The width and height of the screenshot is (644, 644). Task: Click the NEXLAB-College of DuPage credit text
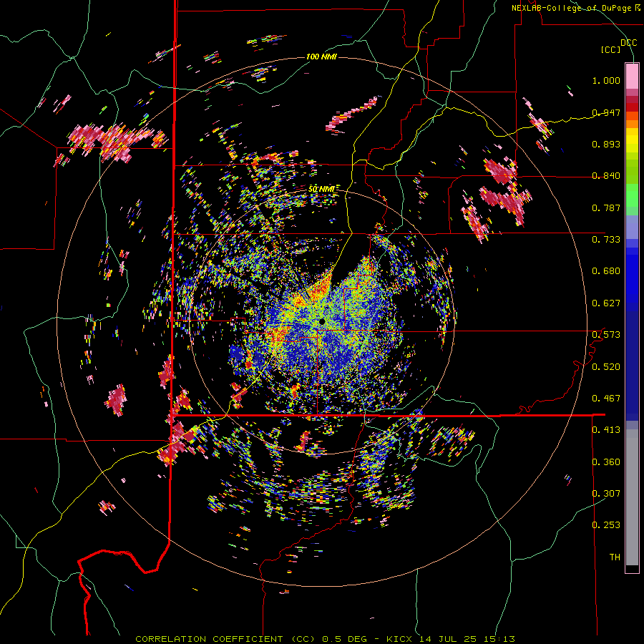(x=577, y=8)
